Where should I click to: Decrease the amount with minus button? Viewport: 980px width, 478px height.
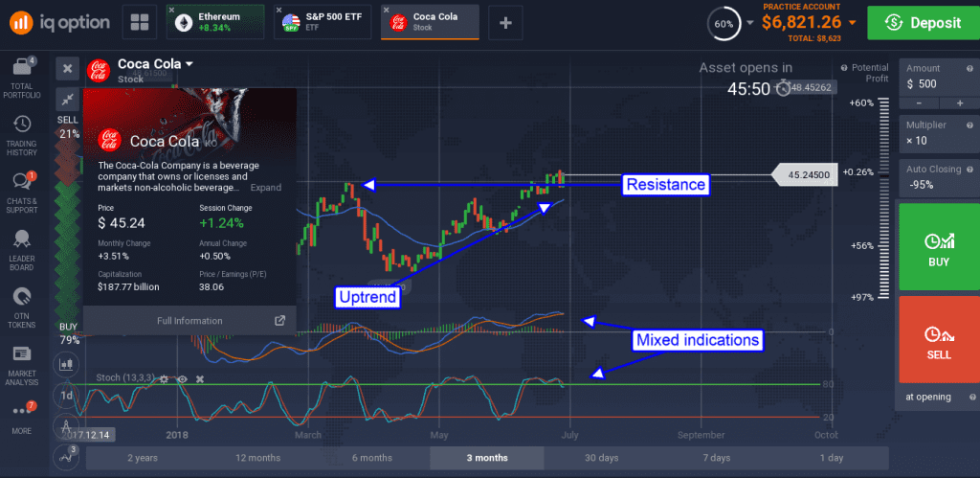coord(919,102)
